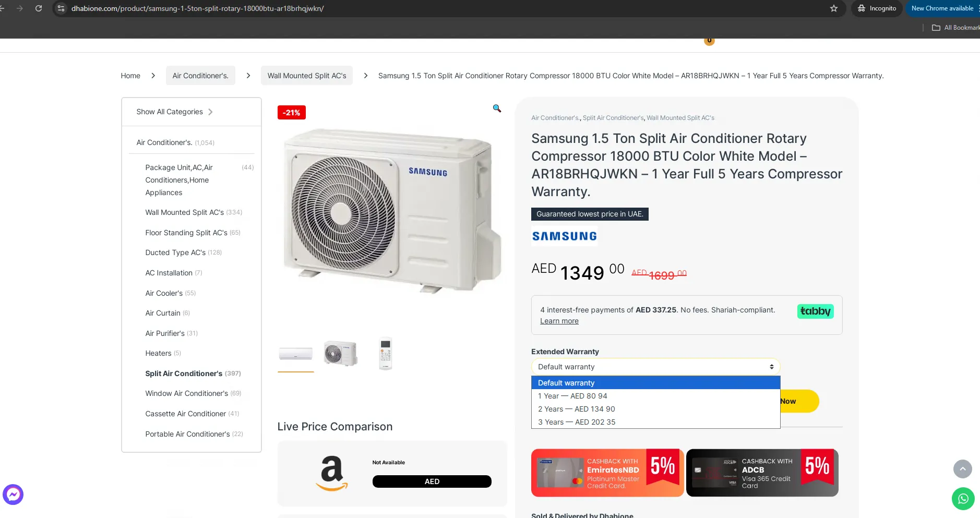Screen dimensions: 980x518
Task: Select the 2 Years — AED 134 90 warranty option
Action: tap(576, 409)
